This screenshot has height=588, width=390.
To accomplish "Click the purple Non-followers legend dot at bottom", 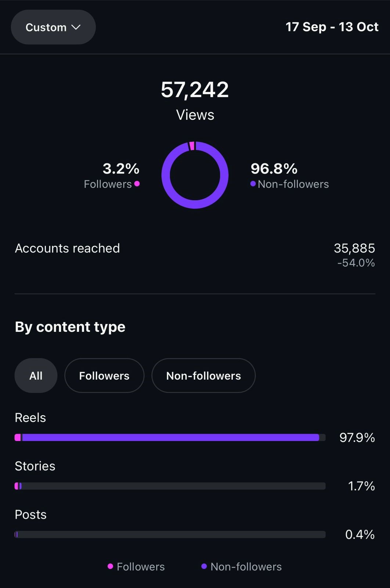I will tap(204, 566).
